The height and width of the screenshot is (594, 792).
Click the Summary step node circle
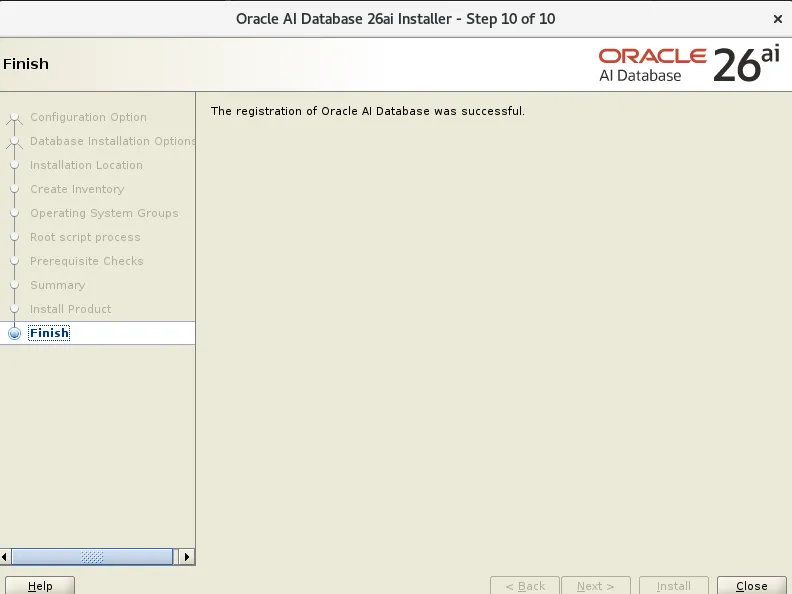[15, 285]
